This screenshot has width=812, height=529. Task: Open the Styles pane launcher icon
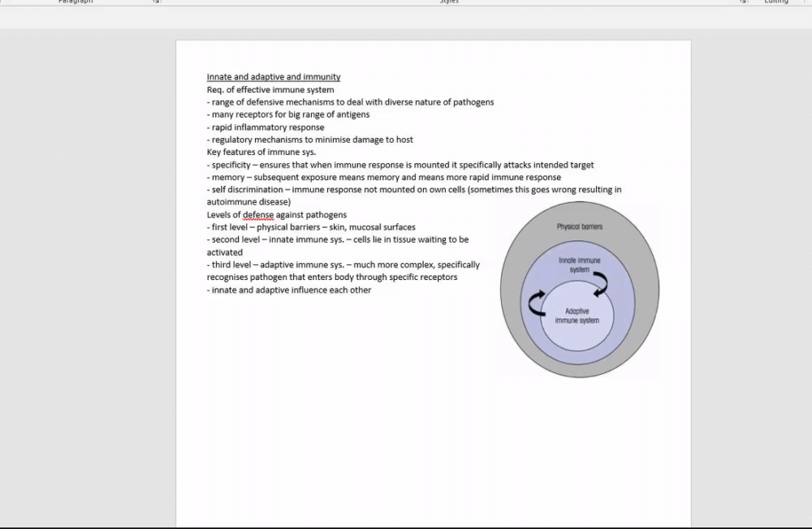click(744, 2)
